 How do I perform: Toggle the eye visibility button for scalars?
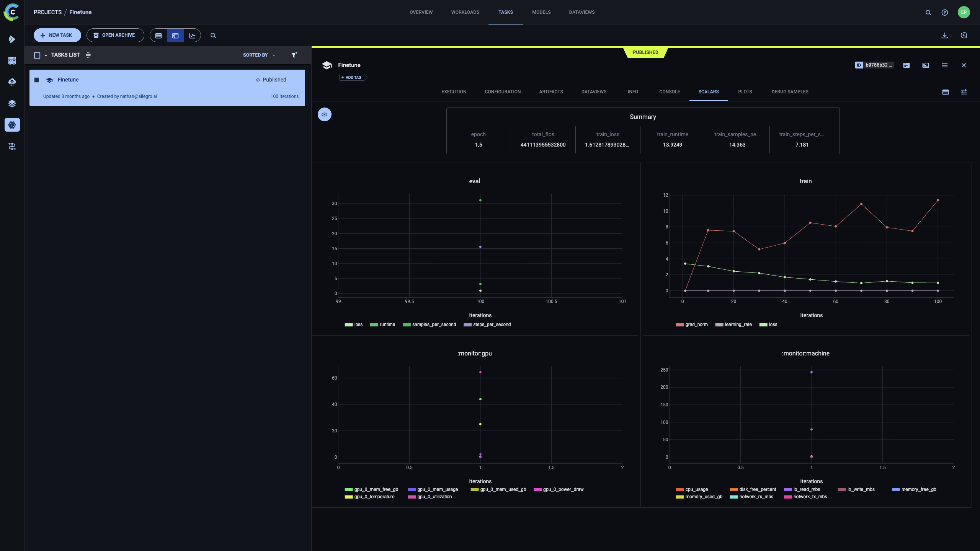[325, 114]
